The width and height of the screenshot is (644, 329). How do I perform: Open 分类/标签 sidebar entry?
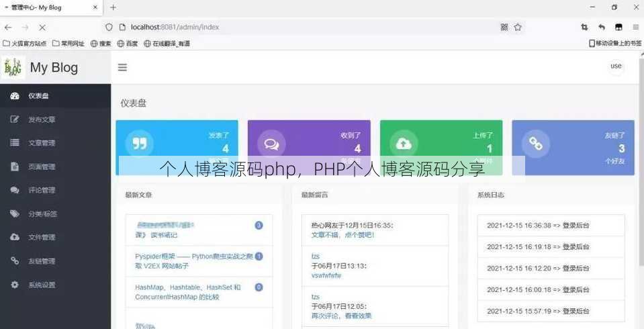tap(55, 214)
